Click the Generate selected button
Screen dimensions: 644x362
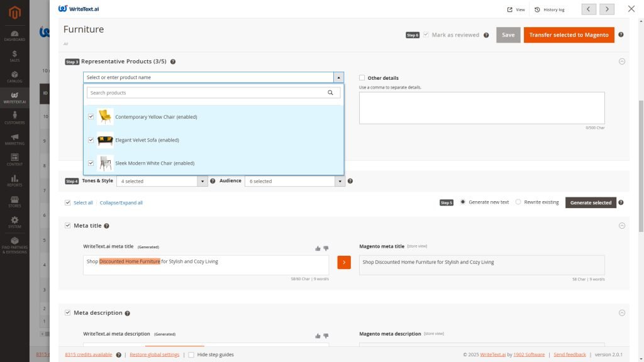pos(591,202)
